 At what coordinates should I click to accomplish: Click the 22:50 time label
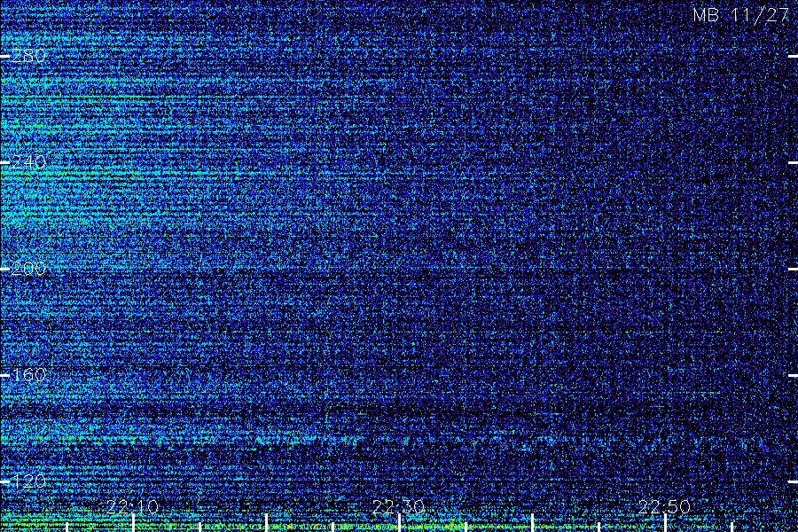pyautogui.click(x=664, y=506)
